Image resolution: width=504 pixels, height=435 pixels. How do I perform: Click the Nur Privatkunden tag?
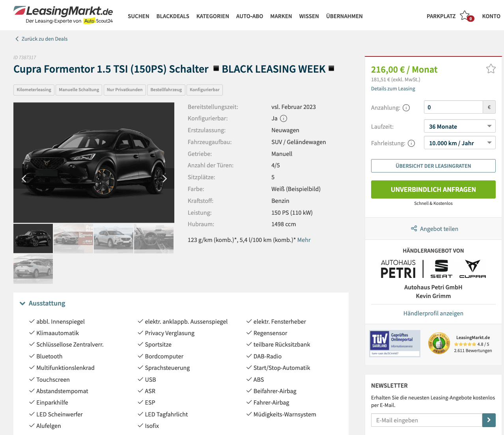coord(125,90)
